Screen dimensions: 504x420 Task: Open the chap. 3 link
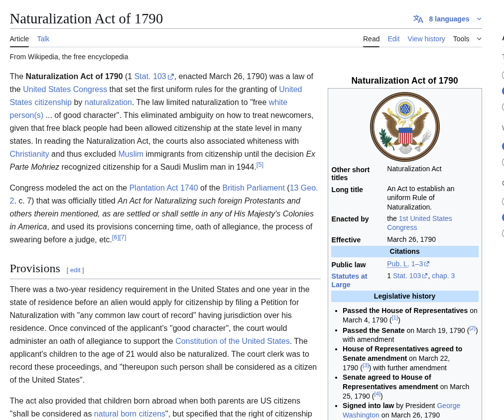(x=443, y=276)
